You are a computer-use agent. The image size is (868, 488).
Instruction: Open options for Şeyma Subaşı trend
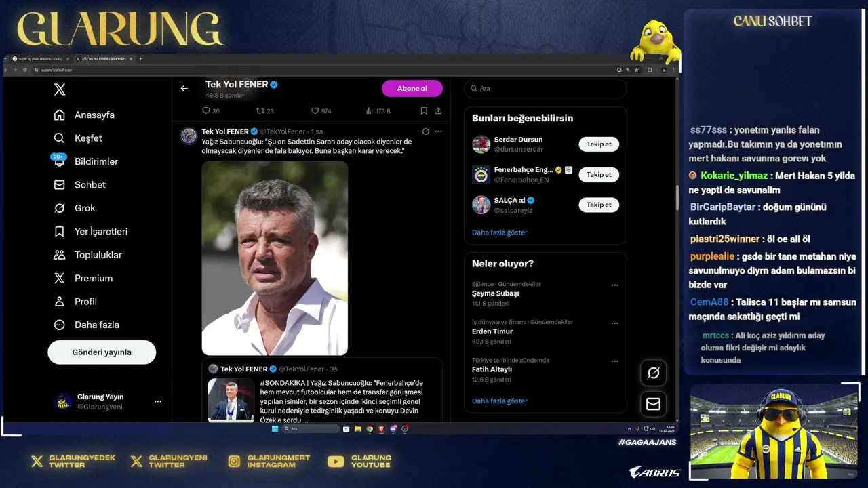coord(614,285)
